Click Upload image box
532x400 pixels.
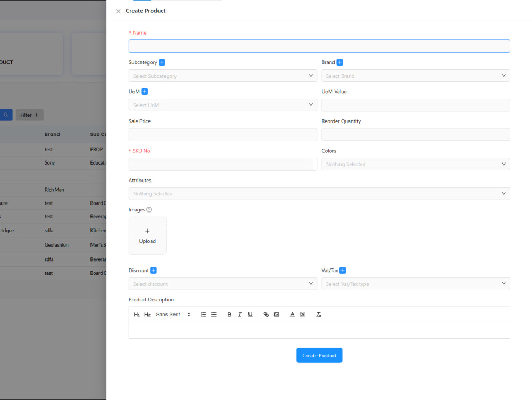(147, 235)
